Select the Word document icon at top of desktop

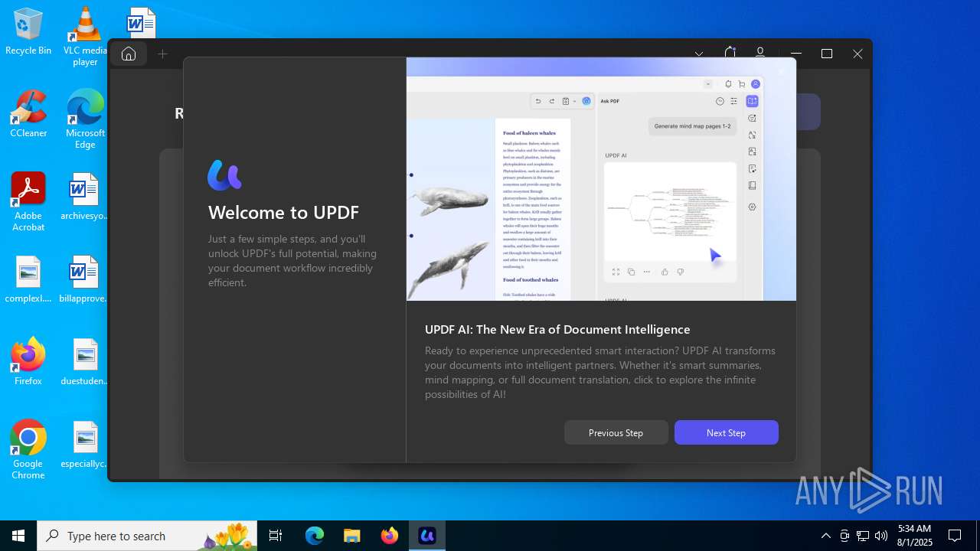(142, 23)
